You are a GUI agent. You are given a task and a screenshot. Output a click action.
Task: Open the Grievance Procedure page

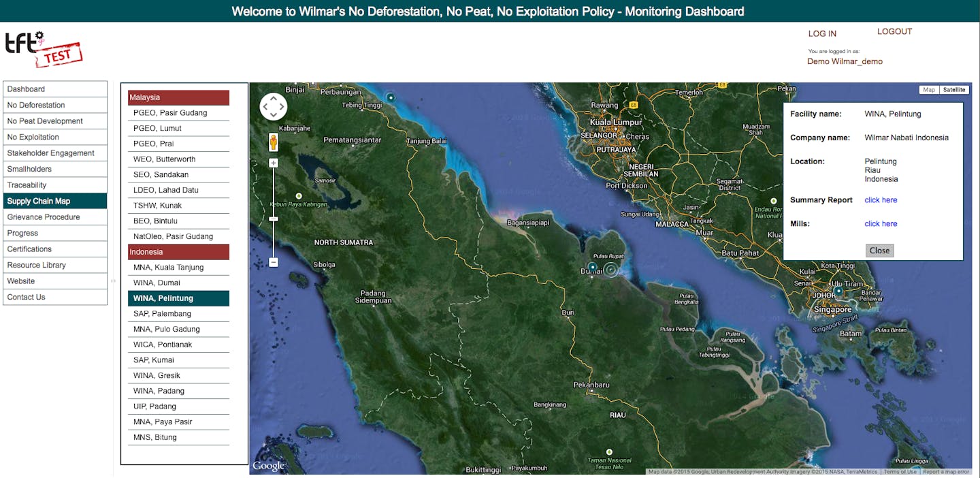click(x=55, y=217)
